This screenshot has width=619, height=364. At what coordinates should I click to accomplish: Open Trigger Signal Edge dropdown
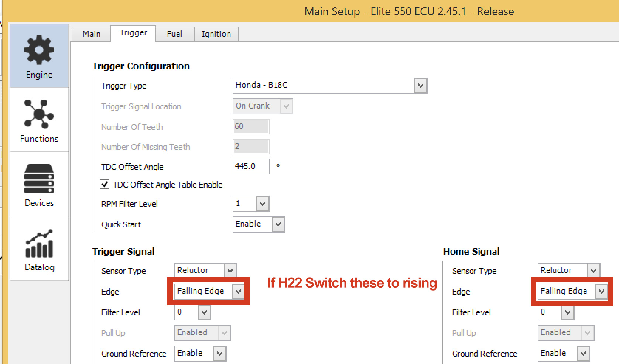tap(238, 292)
